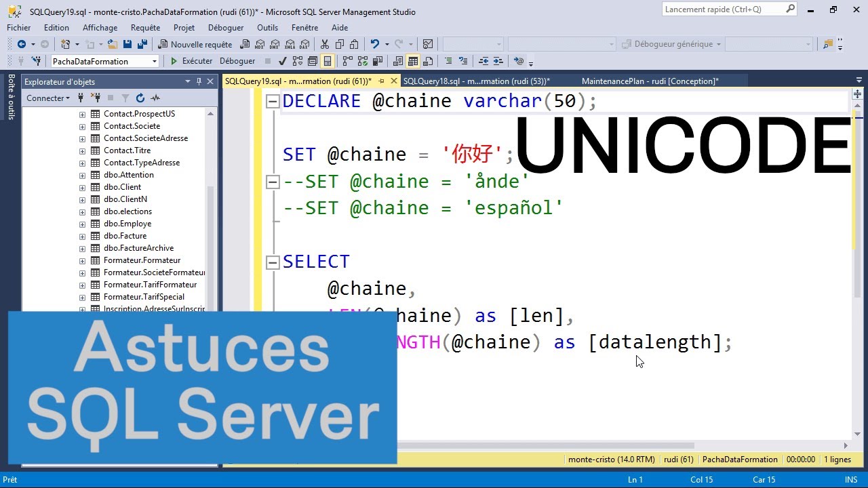Open the Connecter menu in Object Explorer
Image resolution: width=868 pixels, height=488 pixels.
click(48, 98)
